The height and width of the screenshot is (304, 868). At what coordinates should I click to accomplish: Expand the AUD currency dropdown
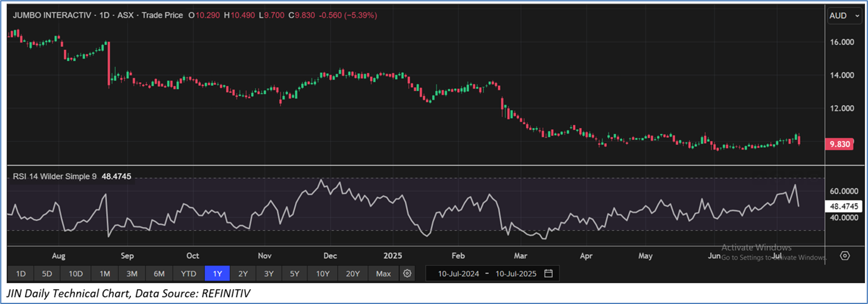(x=844, y=16)
